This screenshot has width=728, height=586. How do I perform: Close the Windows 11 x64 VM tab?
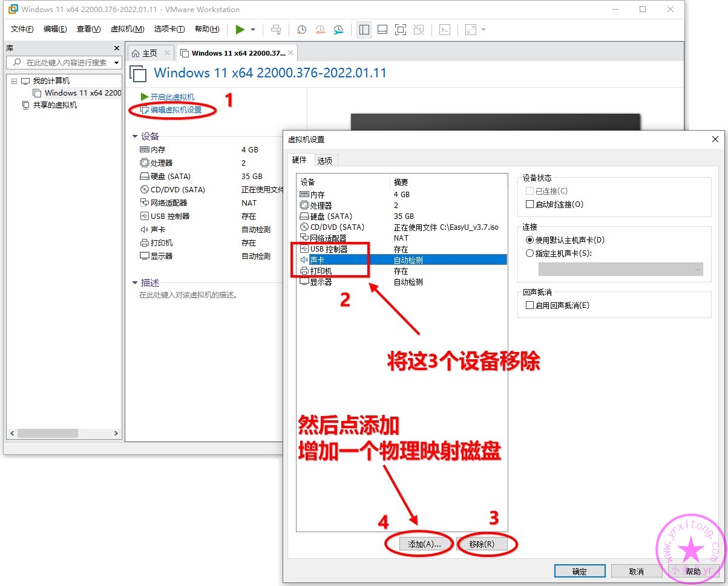[x=292, y=53]
